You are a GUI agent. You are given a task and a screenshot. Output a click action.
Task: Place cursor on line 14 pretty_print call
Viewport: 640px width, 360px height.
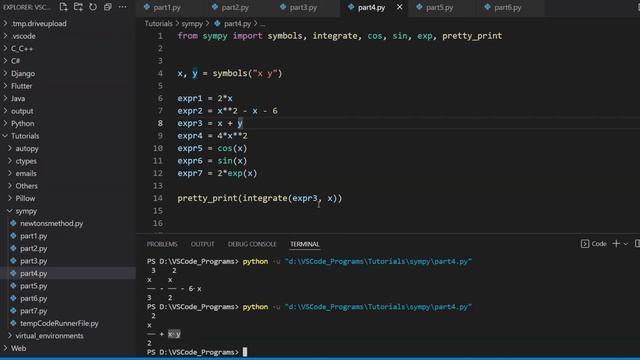click(x=260, y=198)
